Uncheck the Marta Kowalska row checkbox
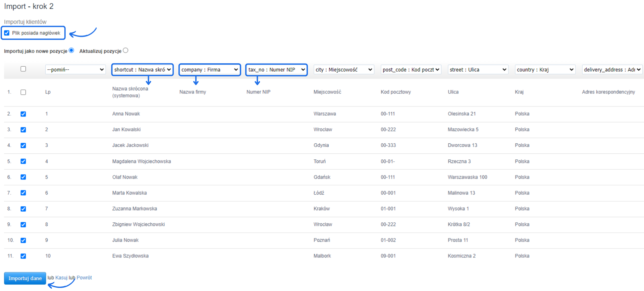This screenshot has width=644, height=291. pos(23,193)
